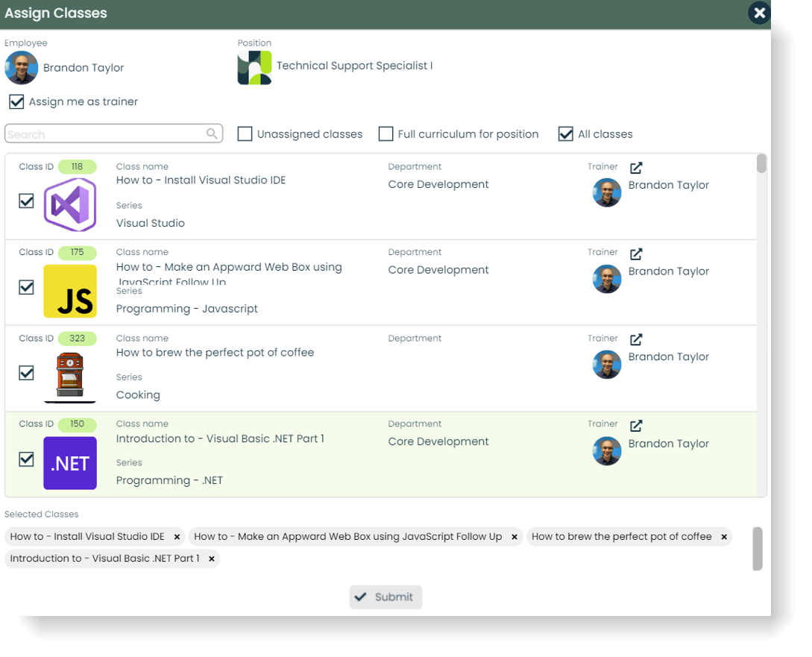
Task: Click the Visual Studio class icon
Action: 69,204
